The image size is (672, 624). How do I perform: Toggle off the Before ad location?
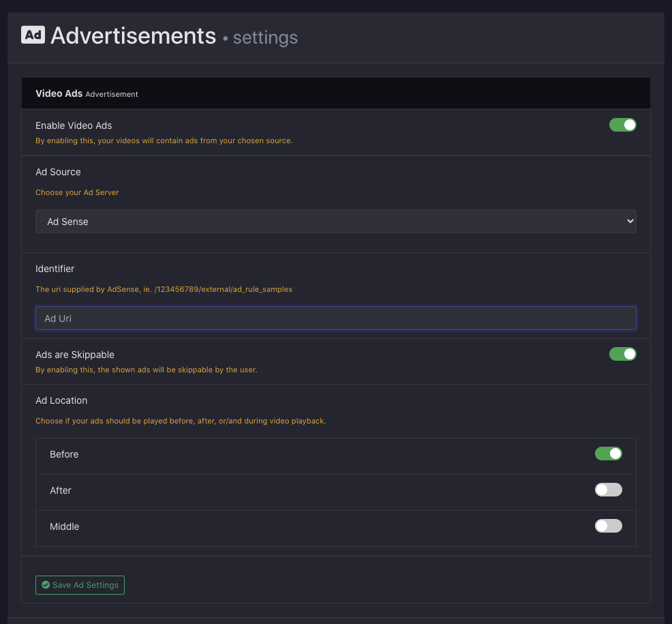tap(608, 454)
